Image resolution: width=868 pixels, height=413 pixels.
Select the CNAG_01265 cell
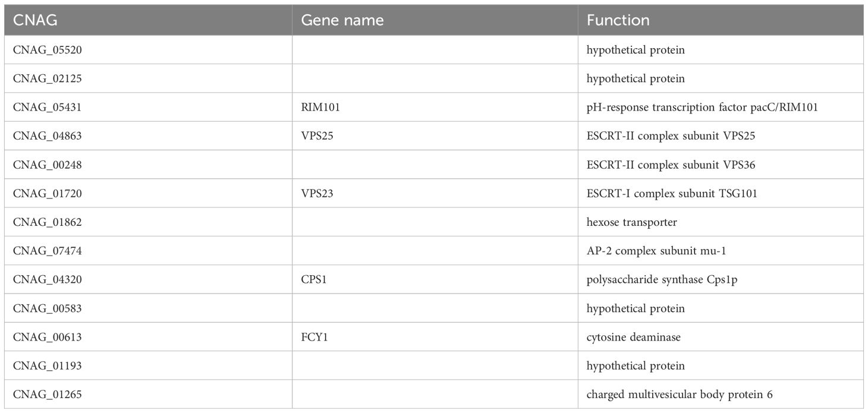pos(148,394)
